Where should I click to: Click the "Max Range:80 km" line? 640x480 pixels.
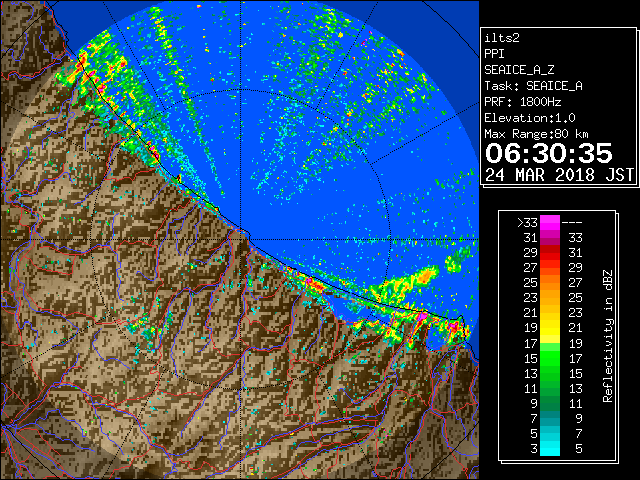(536, 134)
